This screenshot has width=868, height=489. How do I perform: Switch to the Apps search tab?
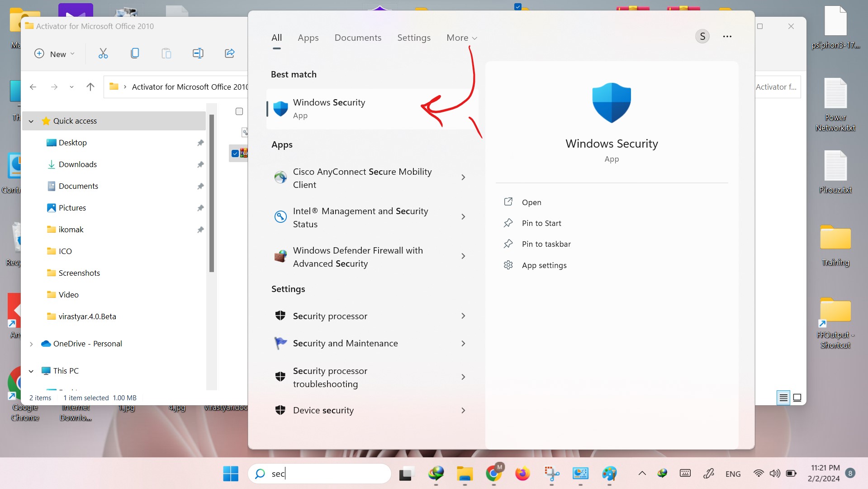pyautogui.click(x=308, y=38)
